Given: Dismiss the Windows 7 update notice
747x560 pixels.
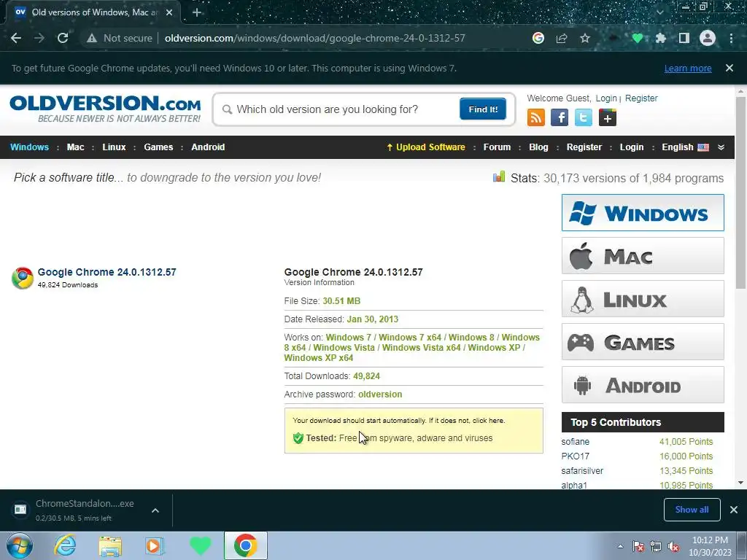Looking at the screenshot, I should pyautogui.click(x=729, y=68).
